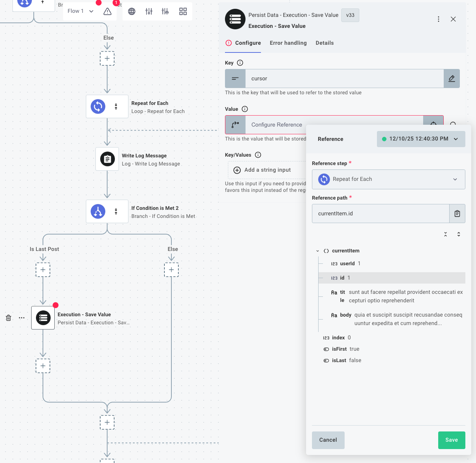Screen dimensions: 476x463
Task: Collapse the reference tree with the collapse icon
Action: 445,234
